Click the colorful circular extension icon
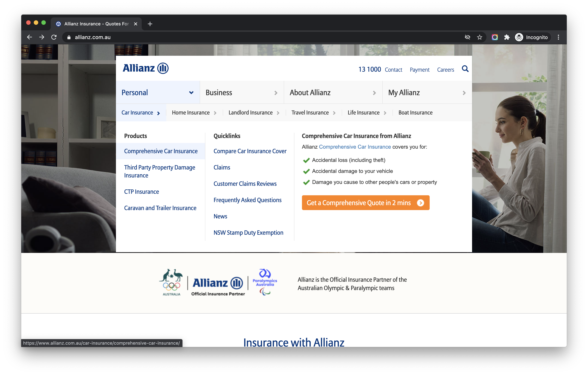 pyautogui.click(x=495, y=37)
